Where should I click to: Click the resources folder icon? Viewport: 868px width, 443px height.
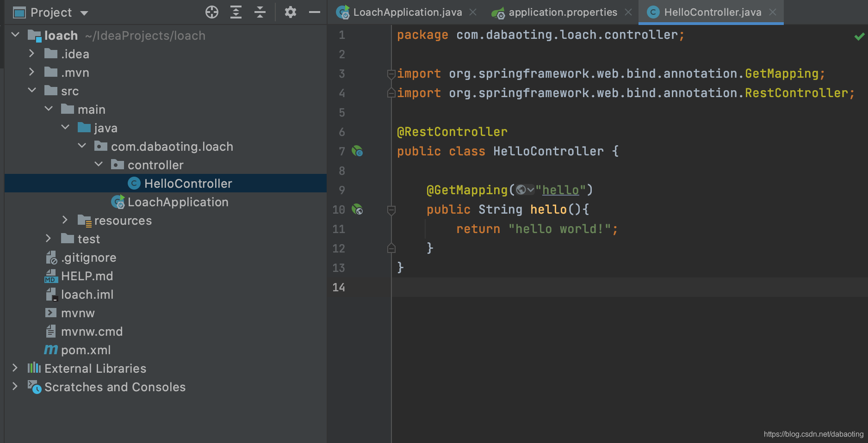point(85,221)
